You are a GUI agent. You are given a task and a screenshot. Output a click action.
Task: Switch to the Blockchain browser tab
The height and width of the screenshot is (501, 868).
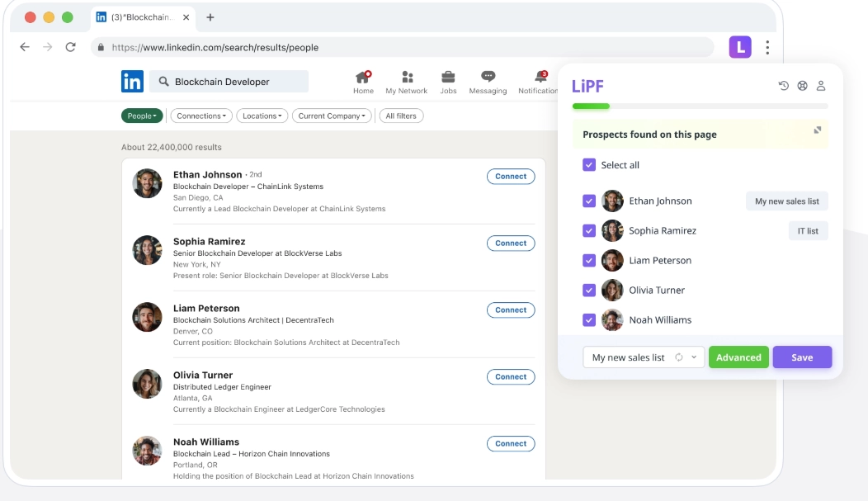click(142, 17)
